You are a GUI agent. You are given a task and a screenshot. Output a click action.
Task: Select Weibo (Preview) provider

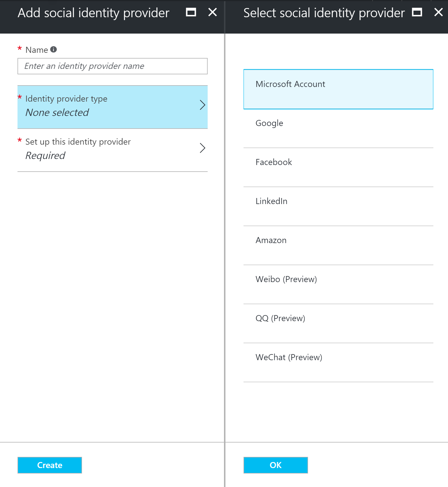[x=338, y=285]
